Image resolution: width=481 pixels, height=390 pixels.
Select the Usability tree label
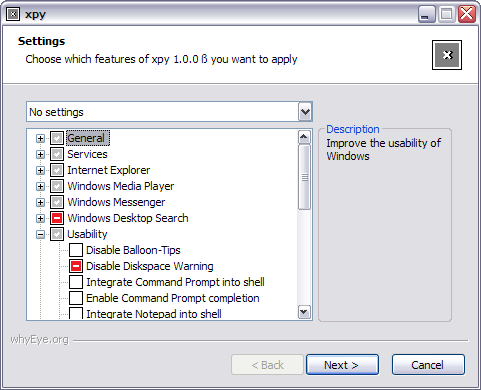87,234
